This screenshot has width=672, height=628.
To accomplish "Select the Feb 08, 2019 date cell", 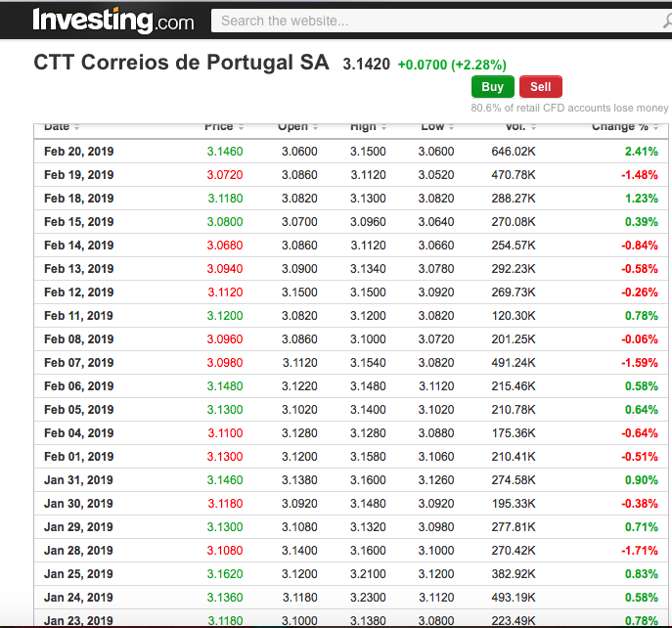I will point(79,339).
